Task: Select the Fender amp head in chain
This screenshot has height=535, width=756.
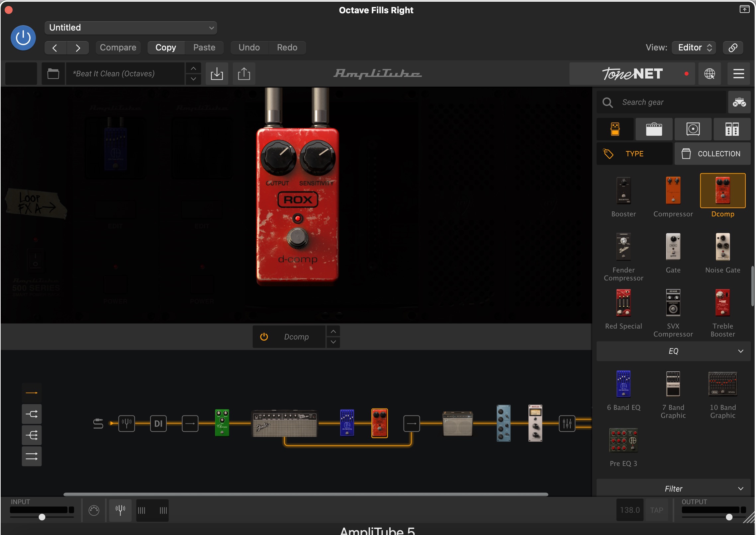Action: 284,423
